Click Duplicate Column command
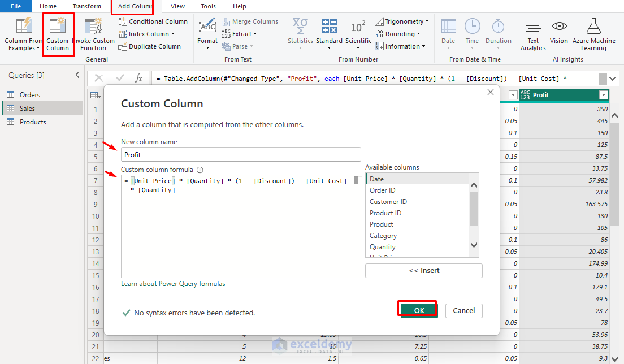Image resolution: width=624 pixels, height=364 pixels. 150,46
